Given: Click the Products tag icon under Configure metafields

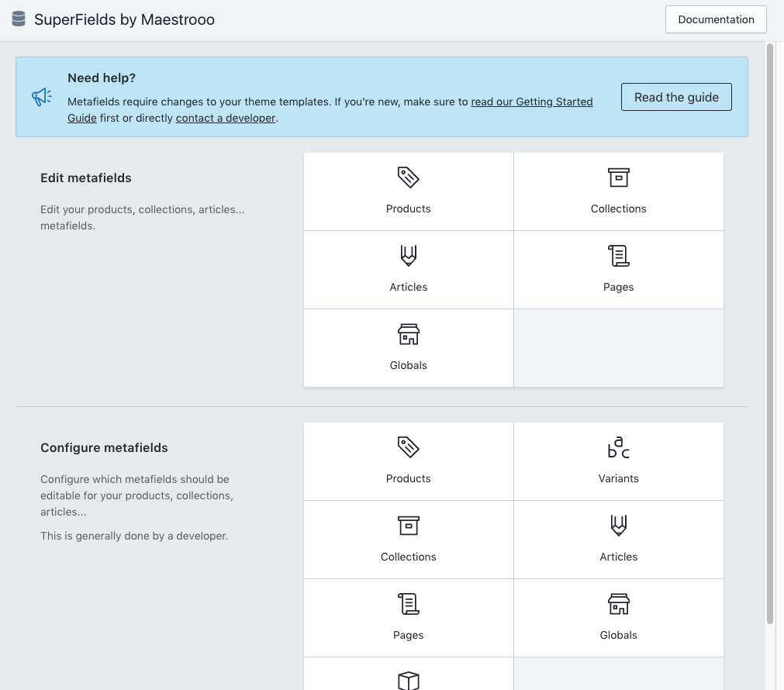Looking at the screenshot, I should [x=408, y=447].
